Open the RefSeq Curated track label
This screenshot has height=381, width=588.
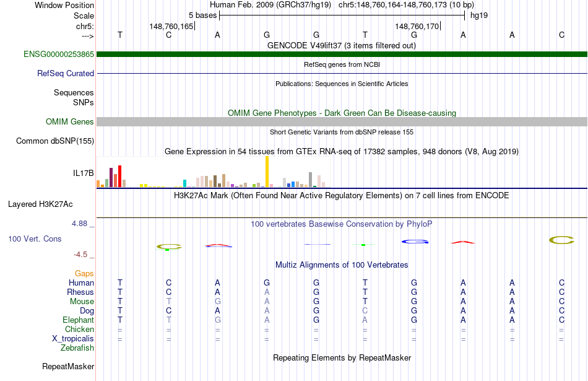point(66,73)
